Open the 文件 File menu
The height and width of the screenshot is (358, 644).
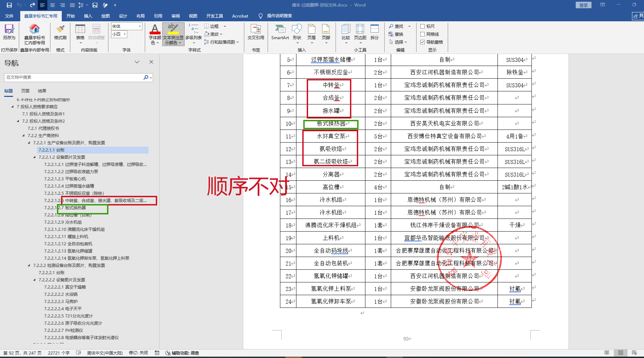(x=9, y=16)
